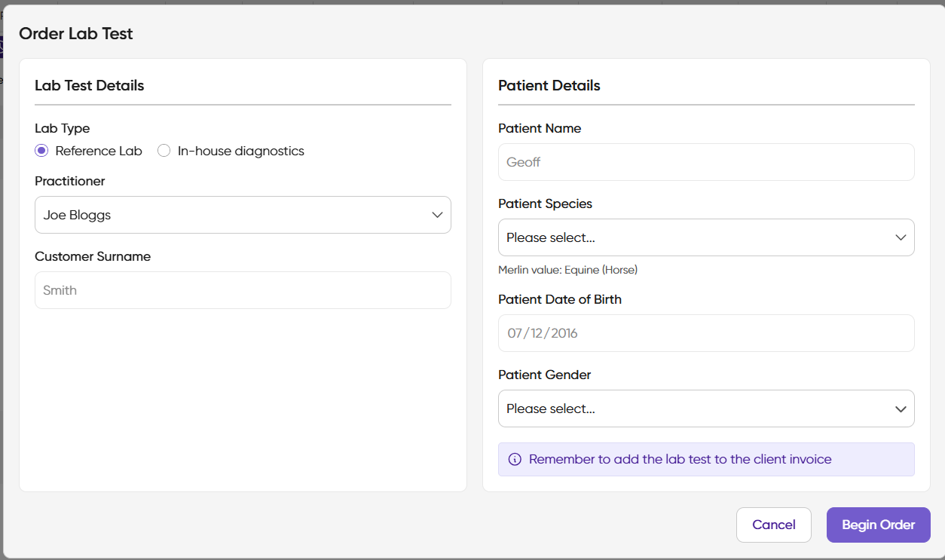Click the Lab Test Details section heading
Viewport: 945px width, 560px height.
tap(89, 85)
